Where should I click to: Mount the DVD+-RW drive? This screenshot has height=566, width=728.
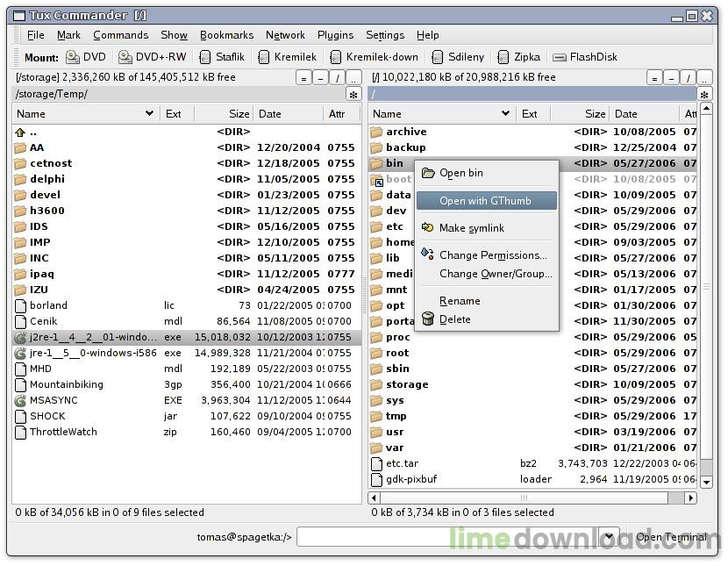[x=152, y=57]
